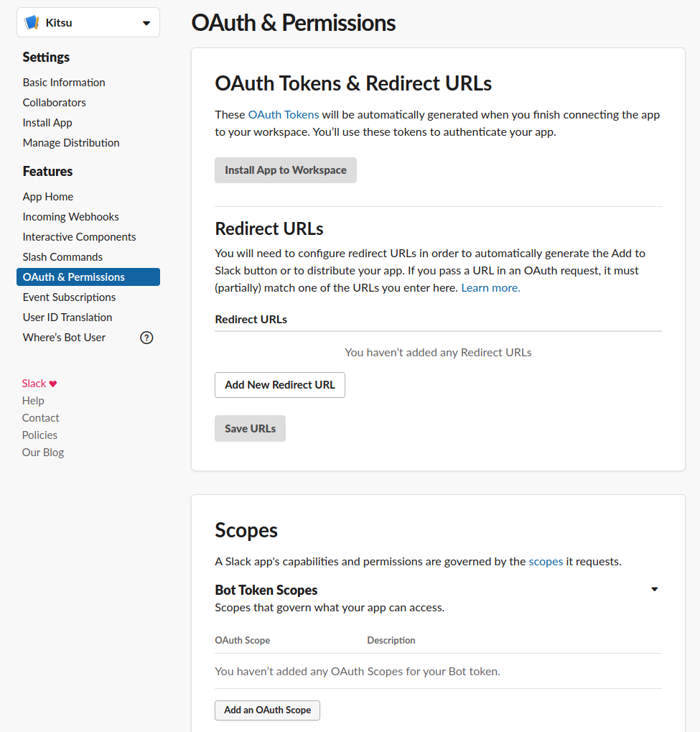
Task: Click Add New Redirect URL button
Action: [280, 385]
